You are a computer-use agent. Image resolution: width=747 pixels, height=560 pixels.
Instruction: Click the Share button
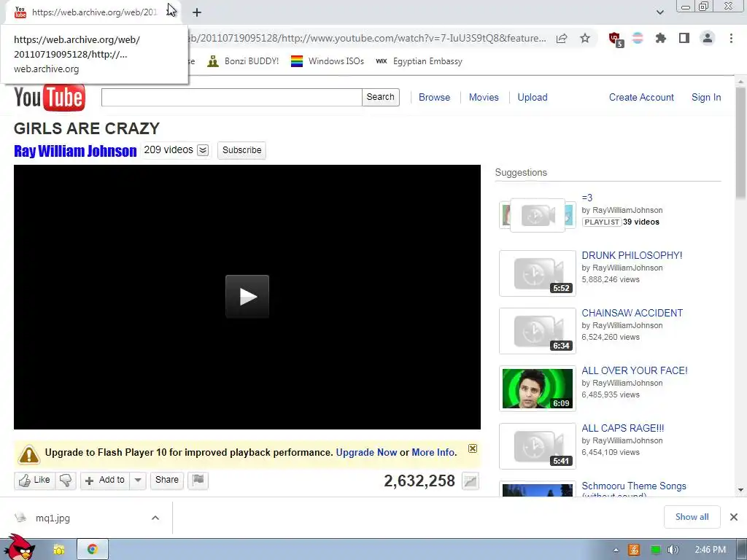(x=167, y=480)
